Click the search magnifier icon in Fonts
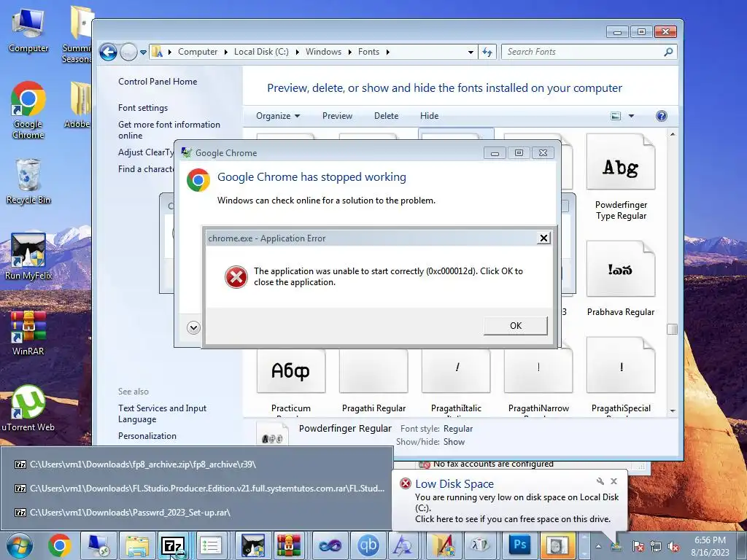This screenshot has height=560, width=747. (668, 52)
